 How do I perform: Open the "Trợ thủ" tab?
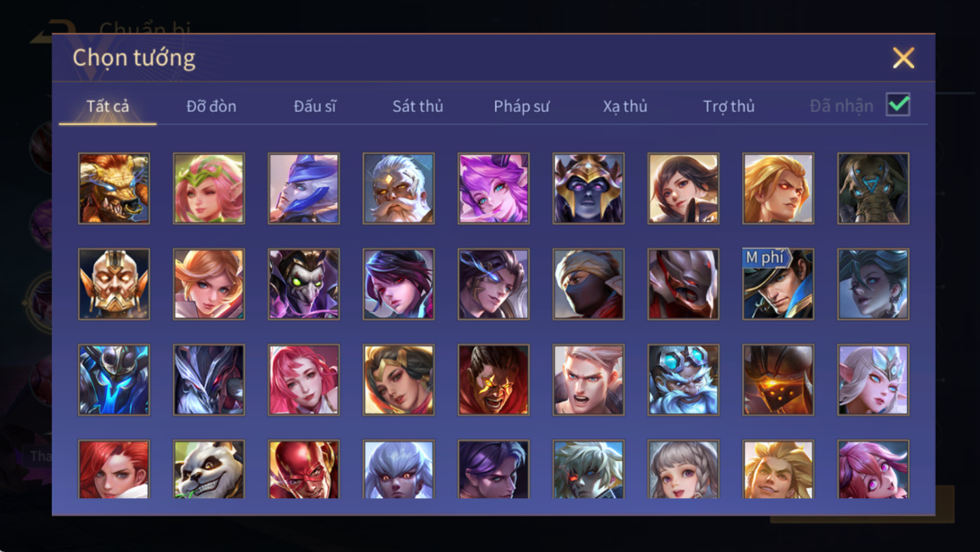tap(729, 106)
